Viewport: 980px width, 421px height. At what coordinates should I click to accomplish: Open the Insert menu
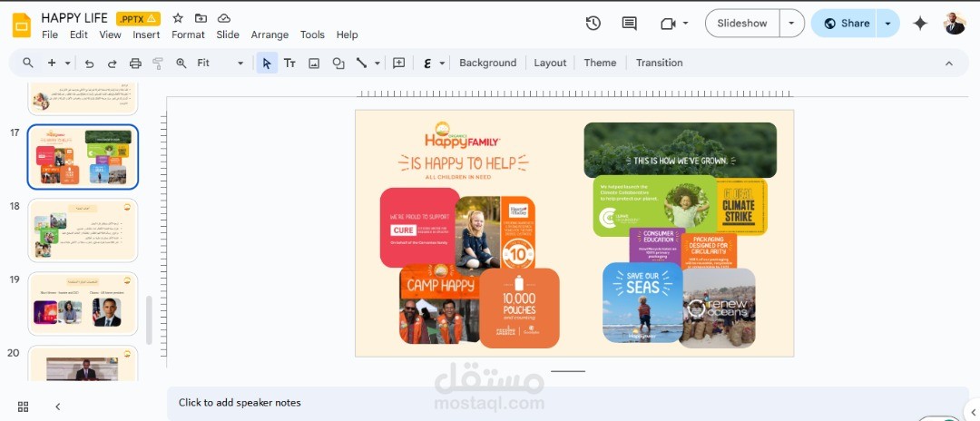[x=146, y=35]
